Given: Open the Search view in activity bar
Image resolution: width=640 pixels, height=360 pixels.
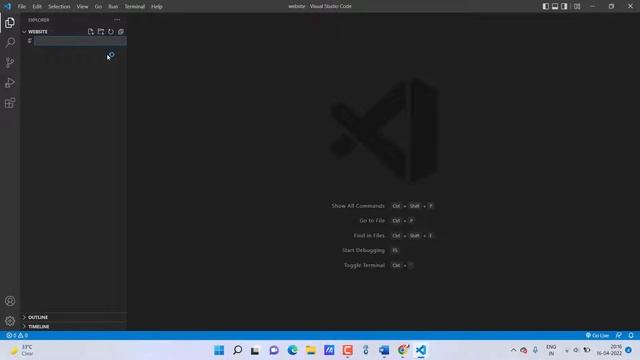Looking at the screenshot, I should click(10, 42).
